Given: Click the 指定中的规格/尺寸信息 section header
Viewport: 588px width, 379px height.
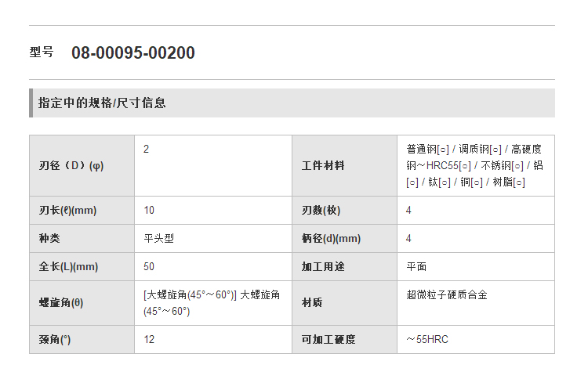Looking at the screenshot, I should pyautogui.click(x=292, y=103).
